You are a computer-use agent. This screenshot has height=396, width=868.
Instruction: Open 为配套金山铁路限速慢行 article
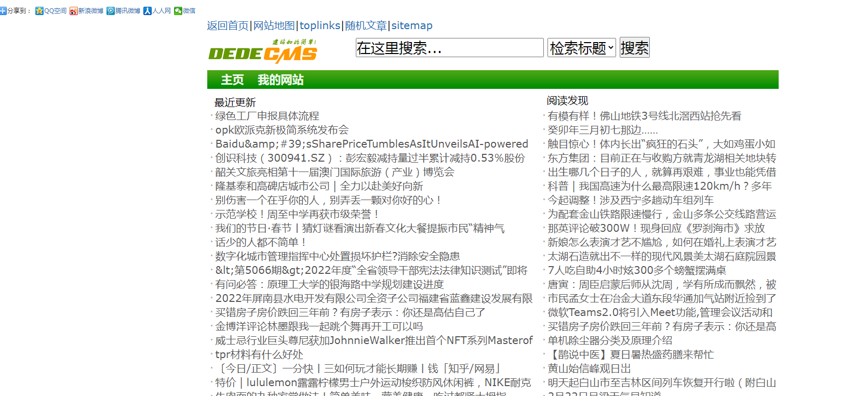tap(662, 214)
